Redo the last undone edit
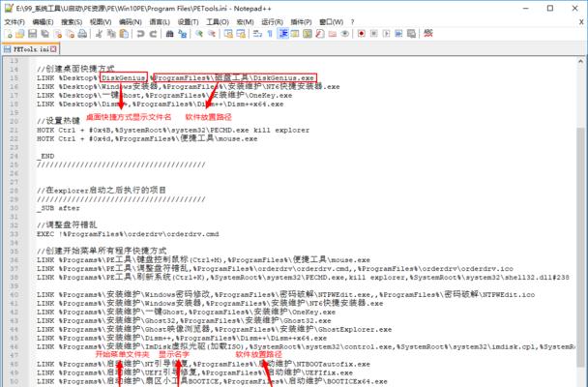The width and height of the screenshot is (588, 387). pyautogui.click(x=153, y=34)
